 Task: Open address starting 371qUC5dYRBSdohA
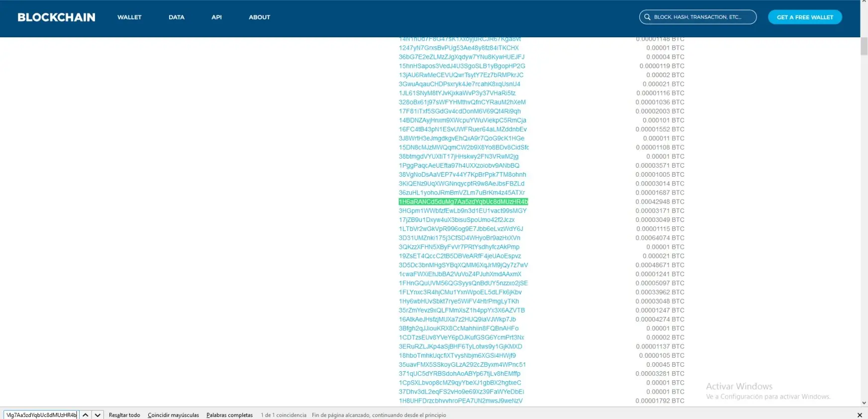[x=460, y=373]
